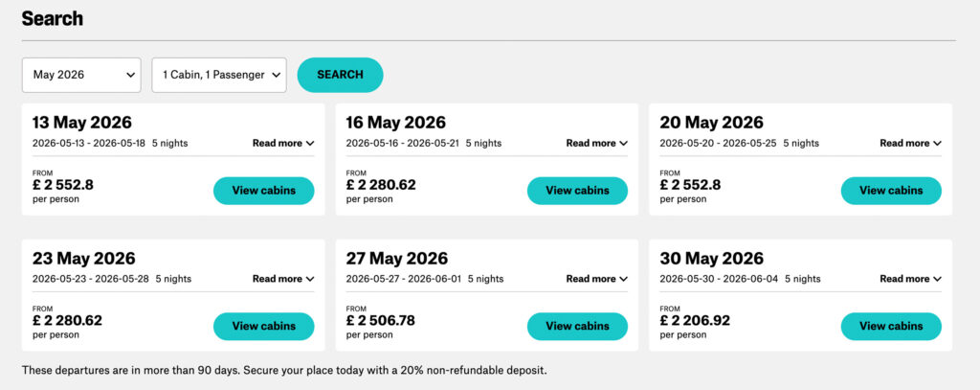Expand Read more for 16 May 2026
The image size is (980, 390).
[x=596, y=143]
